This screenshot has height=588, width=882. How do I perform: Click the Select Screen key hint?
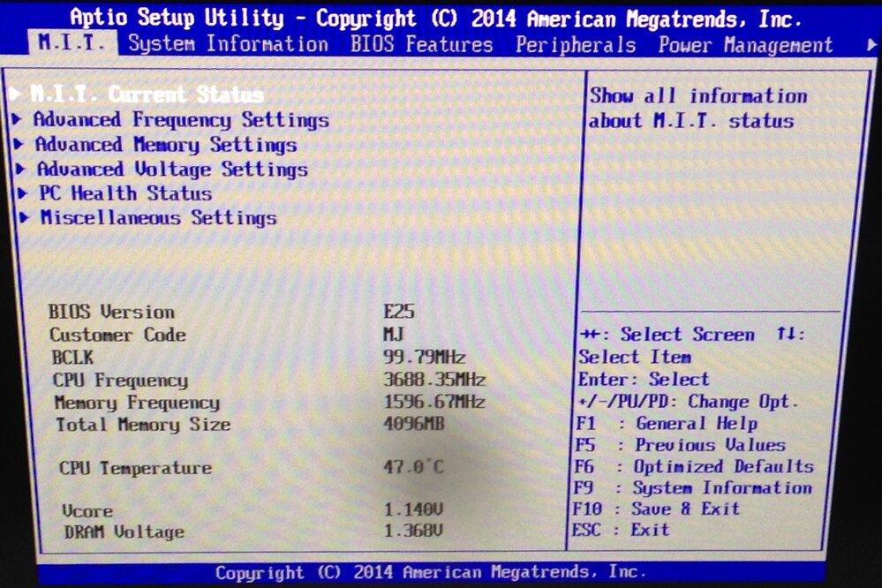pos(667,335)
